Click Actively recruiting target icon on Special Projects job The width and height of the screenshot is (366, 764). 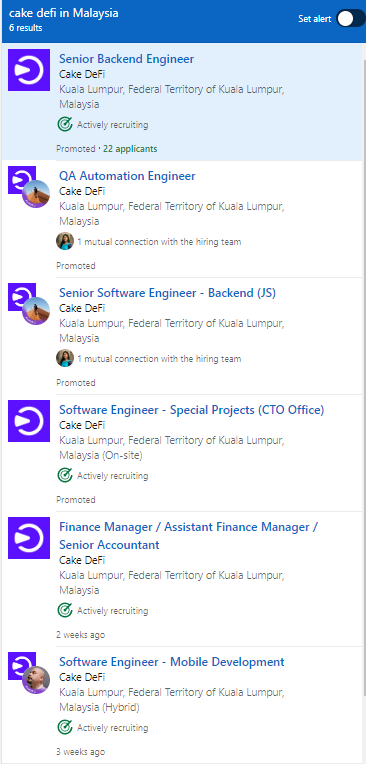(65, 475)
